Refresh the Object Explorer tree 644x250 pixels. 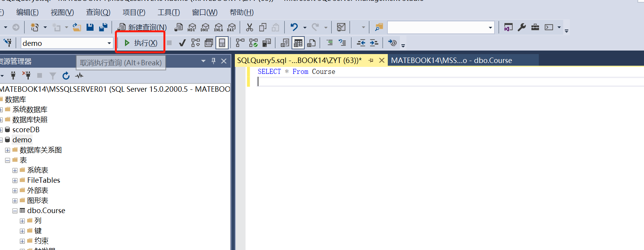pos(66,75)
